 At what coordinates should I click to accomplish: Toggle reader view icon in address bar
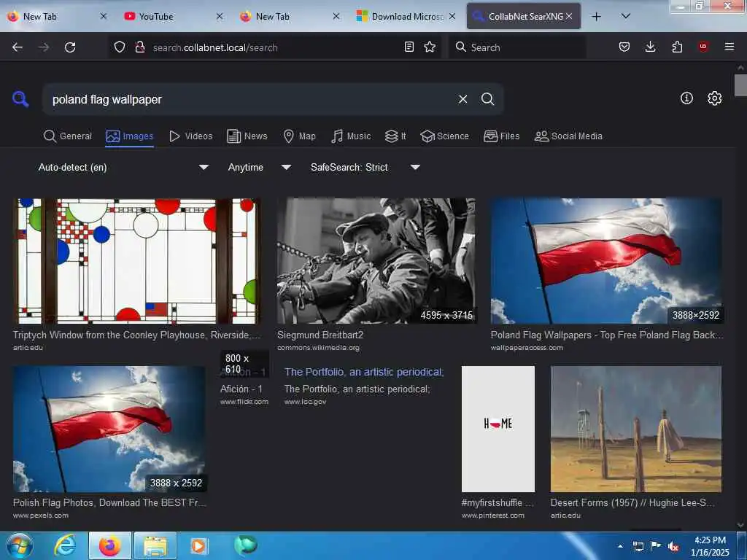409,47
